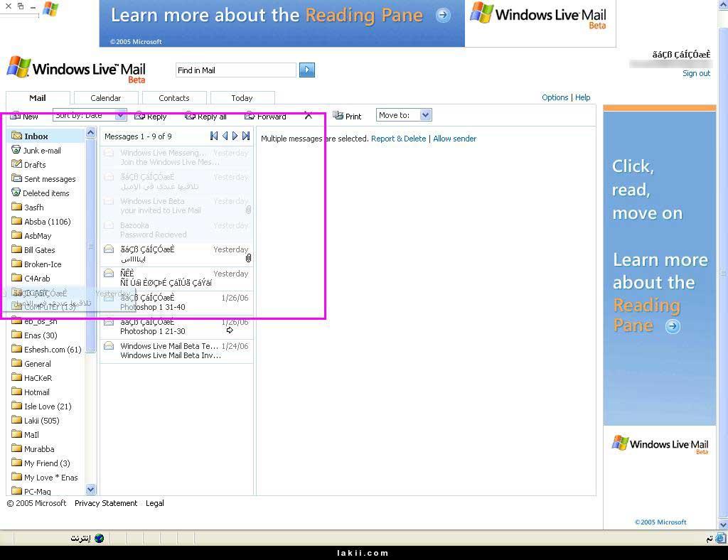This screenshot has height=560, width=728.
Task: Open the Eshesh.com (61) folder
Action: [46, 350]
